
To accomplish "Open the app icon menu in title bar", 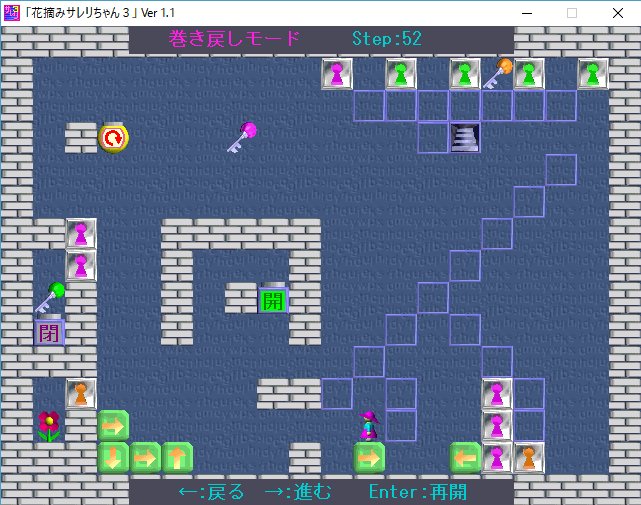I will [x=12, y=13].
